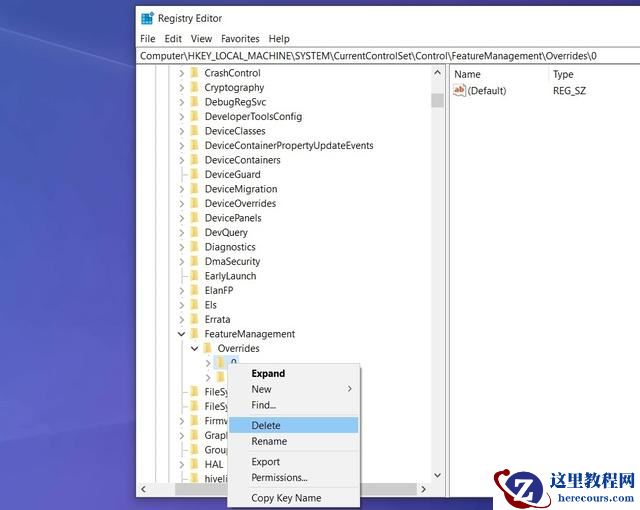Collapse the FeatureManagement key
The width and height of the screenshot is (640, 510).
(x=182, y=334)
